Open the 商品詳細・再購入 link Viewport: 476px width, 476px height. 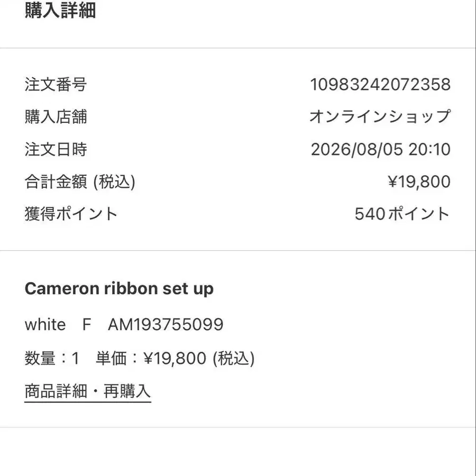click(x=88, y=391)
